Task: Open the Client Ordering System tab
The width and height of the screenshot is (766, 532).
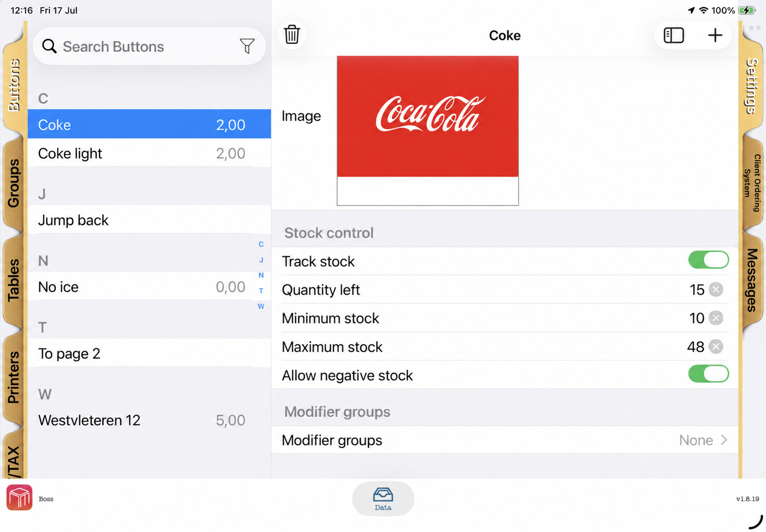Action: click(x=752, y=183)
